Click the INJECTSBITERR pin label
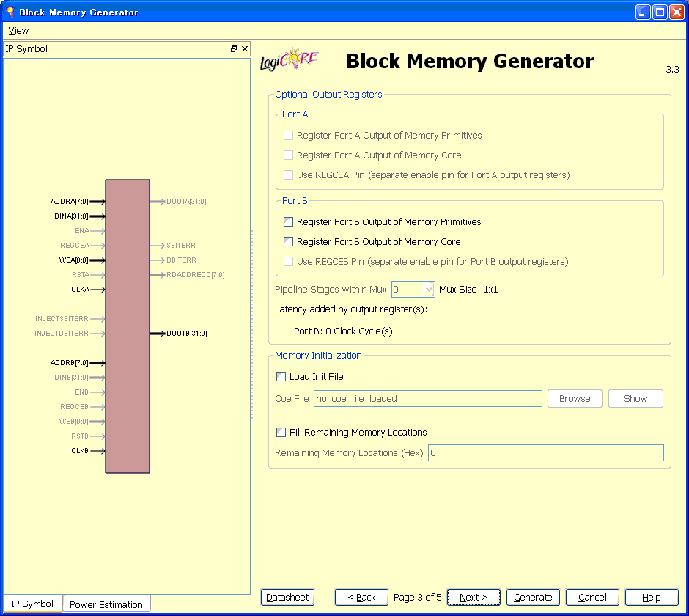Screen dimensions: 689x616 pyautogui.click(x=62, y=319)
